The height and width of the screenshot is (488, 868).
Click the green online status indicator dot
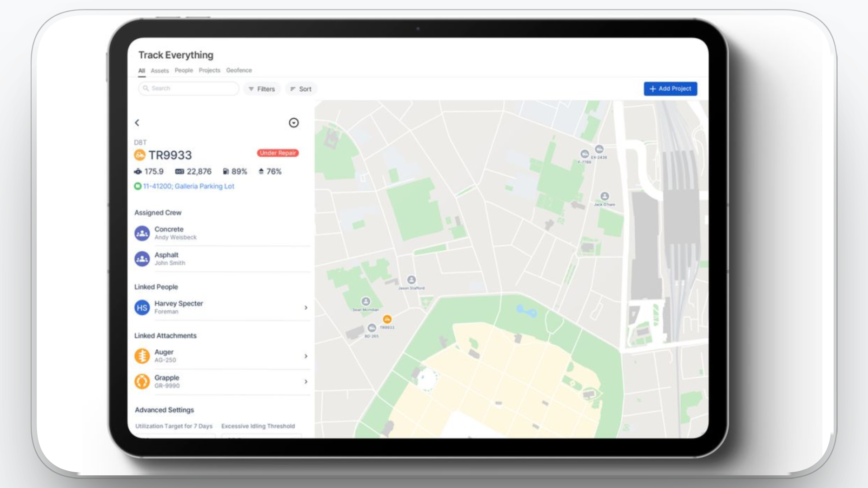pyautogui.click(x=138, y=186)
